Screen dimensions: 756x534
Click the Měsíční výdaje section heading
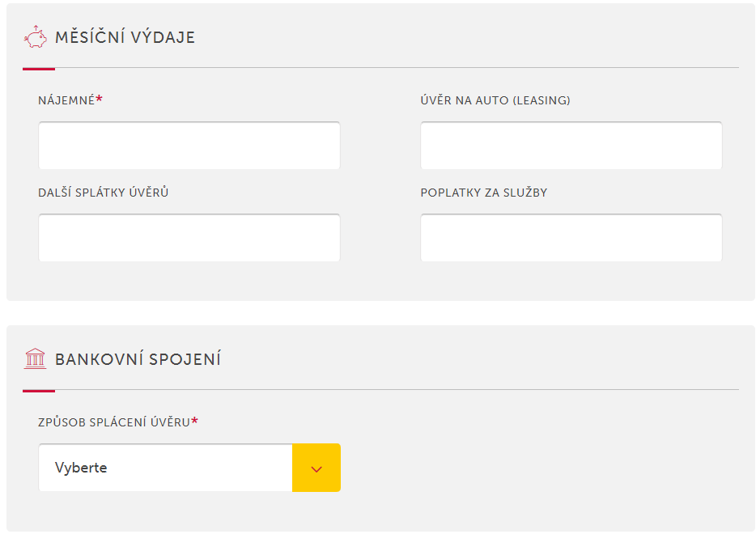point(125,37)
